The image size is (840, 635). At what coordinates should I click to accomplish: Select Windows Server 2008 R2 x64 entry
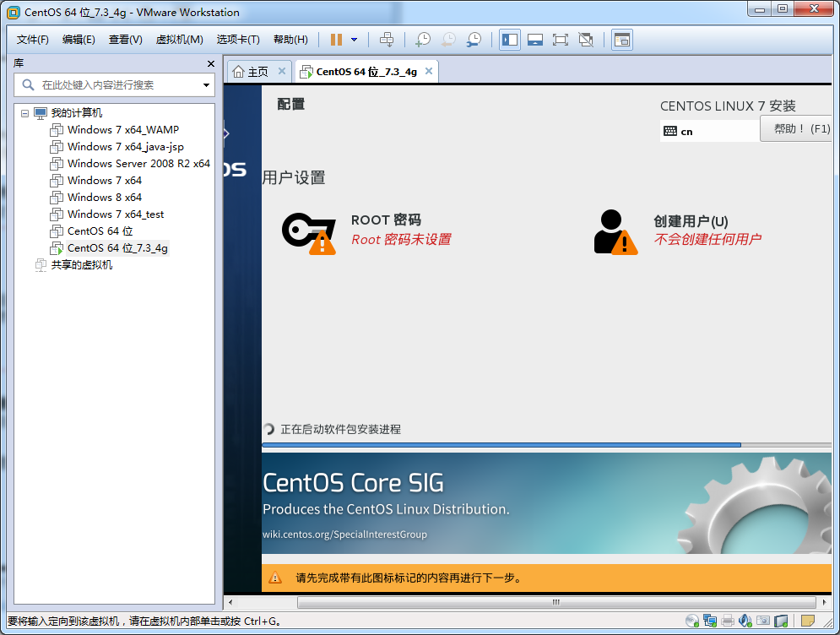pyautogui.click(x=138, y=164)
